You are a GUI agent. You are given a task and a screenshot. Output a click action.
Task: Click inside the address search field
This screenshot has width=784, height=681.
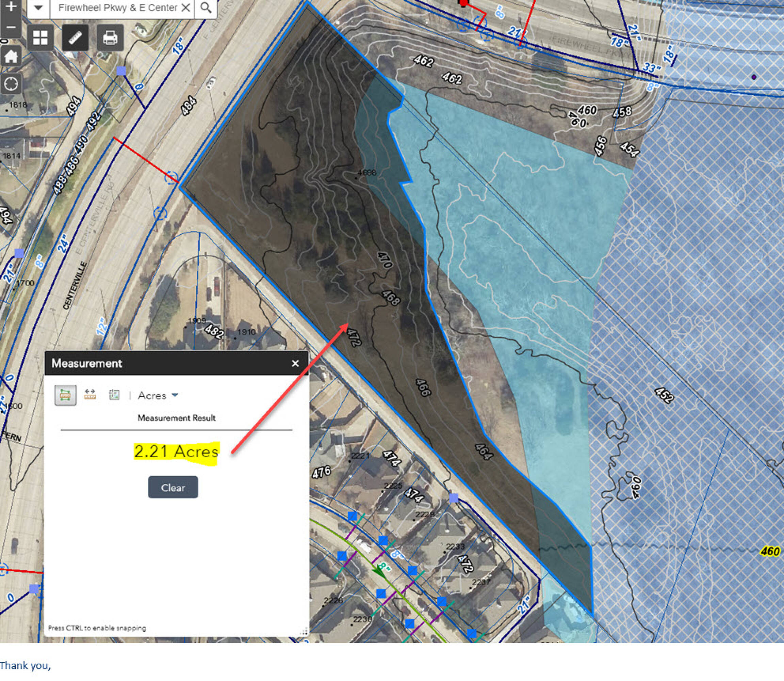click(x=118, y=7)
